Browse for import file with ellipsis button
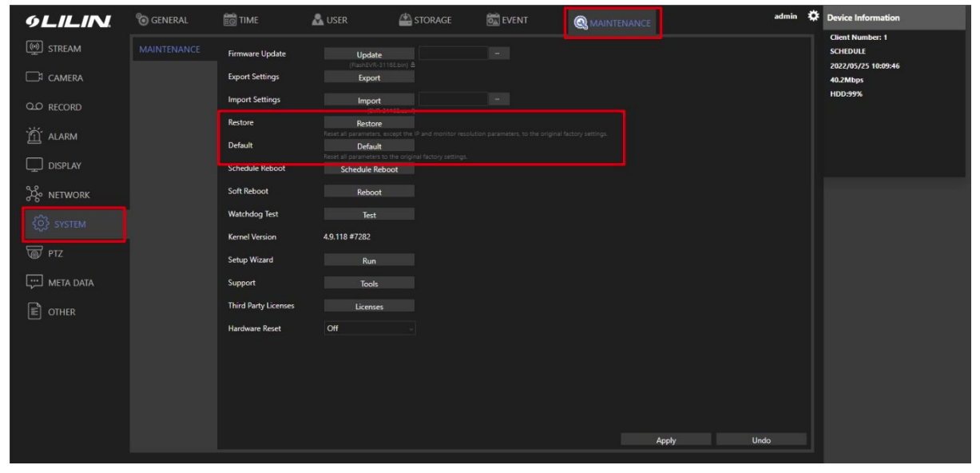The height and width of the screenshot is (473, 980). [499, 99]
